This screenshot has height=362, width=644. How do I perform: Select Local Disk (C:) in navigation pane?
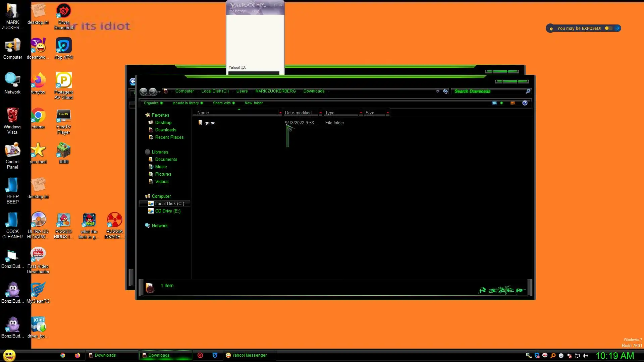tap(169, 203)
